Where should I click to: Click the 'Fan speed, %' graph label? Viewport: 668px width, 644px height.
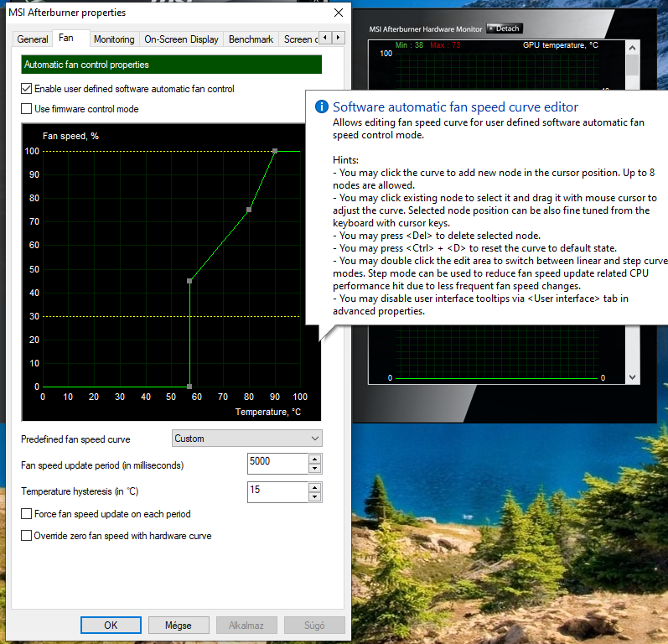tap(70, 136)
